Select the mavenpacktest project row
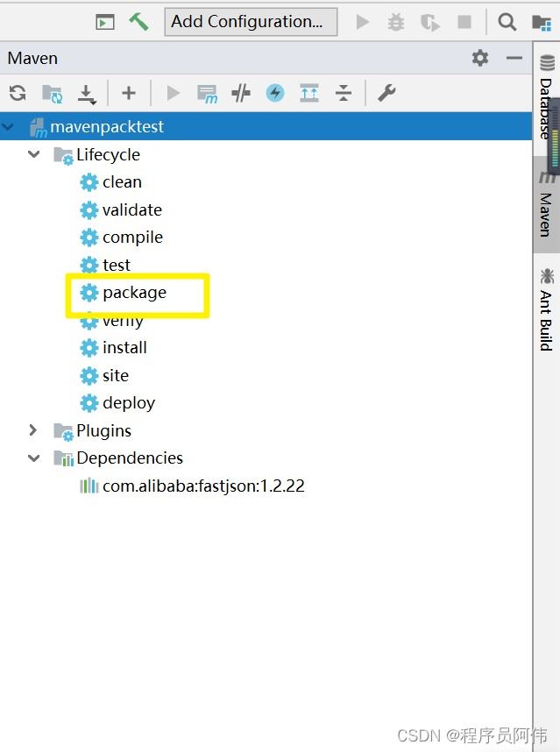560x752 pixels. coord(266,126)
